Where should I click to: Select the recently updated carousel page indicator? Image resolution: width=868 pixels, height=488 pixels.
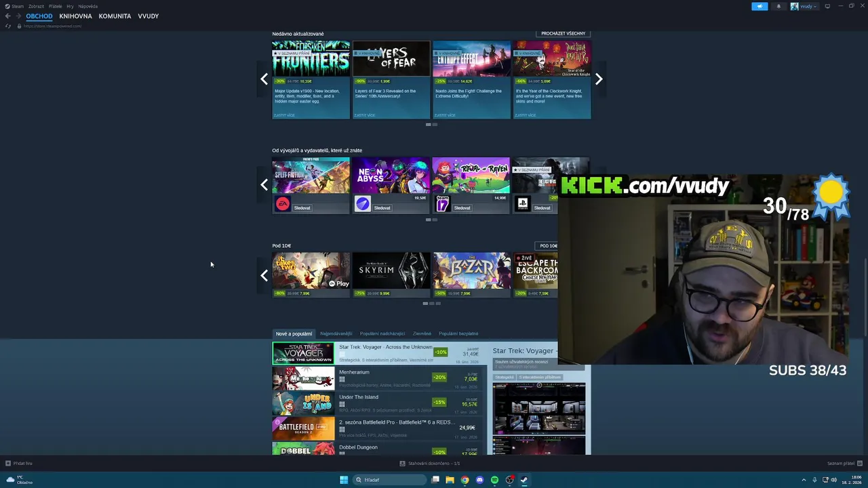click(x=431, y=125)
